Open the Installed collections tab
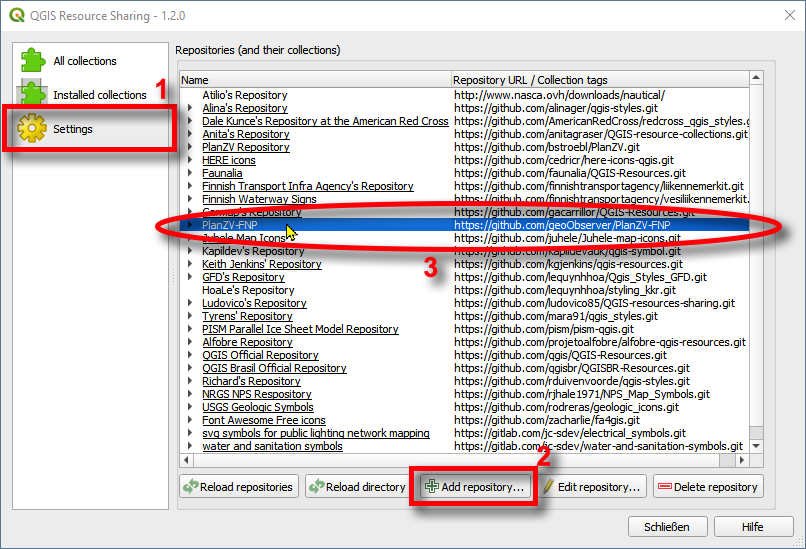 (90, 95)
